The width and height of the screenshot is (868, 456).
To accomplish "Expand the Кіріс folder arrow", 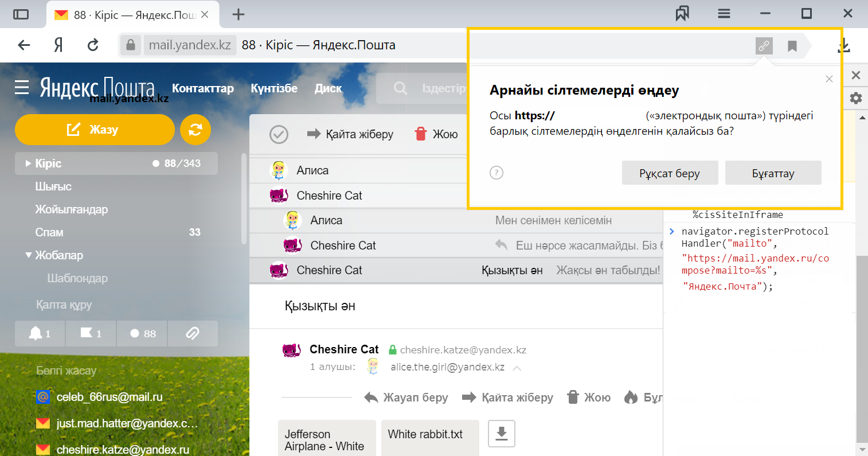I will [x=28, y=163].
